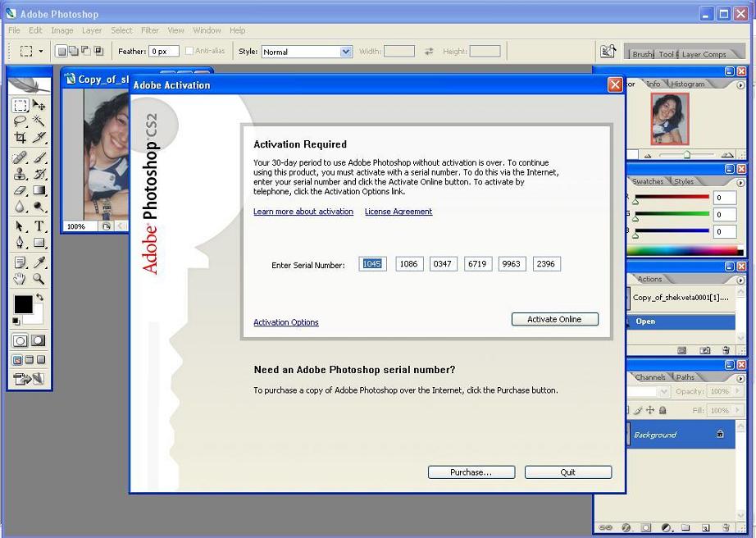Create new layer group folder icon
Image resolution: width=756 pixels, height=538 pixels.
tap(685, 527)
